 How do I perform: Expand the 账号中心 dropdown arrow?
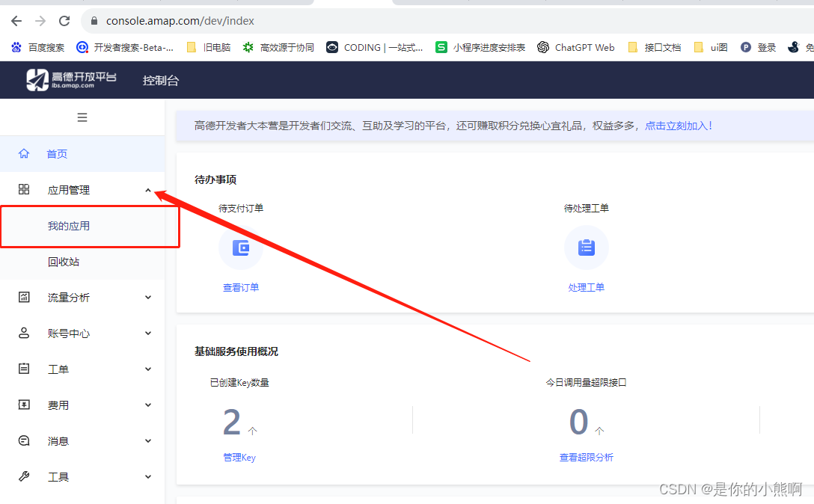click(x=147, y=333)
